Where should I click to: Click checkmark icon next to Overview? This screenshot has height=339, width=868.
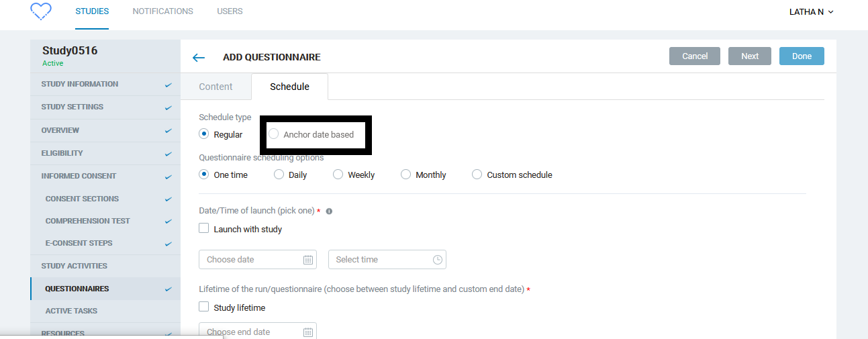168,131
